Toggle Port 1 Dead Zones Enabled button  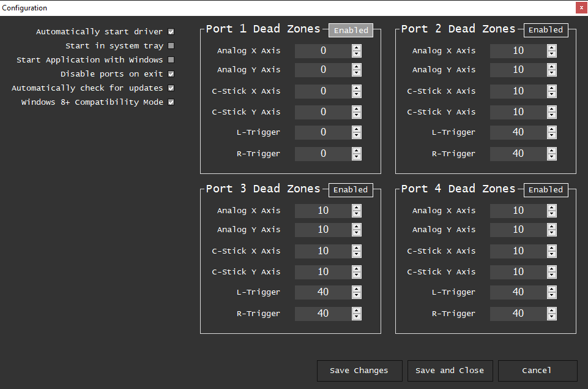(350, 30)
